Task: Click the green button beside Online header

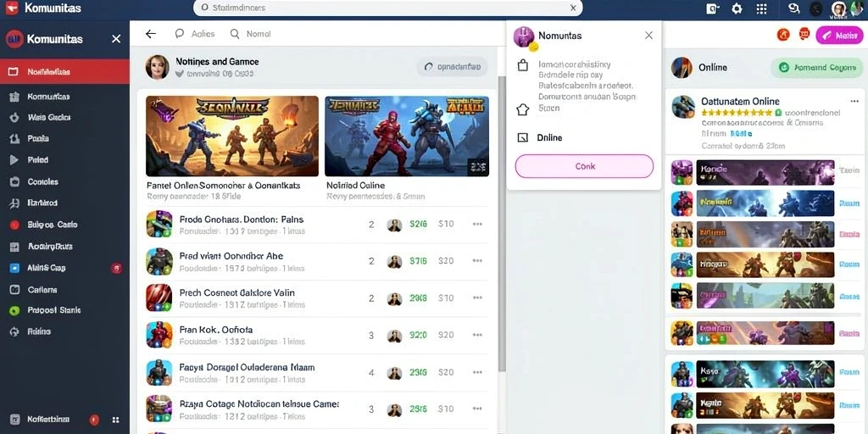Action: click(817, 68)
